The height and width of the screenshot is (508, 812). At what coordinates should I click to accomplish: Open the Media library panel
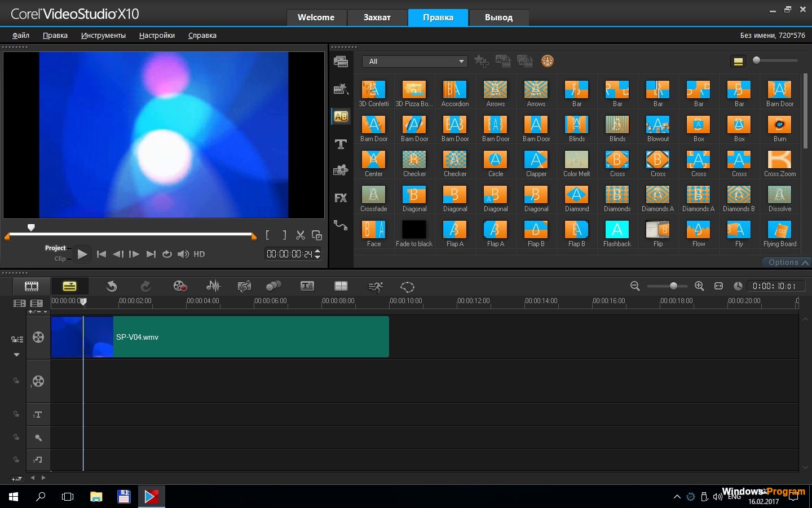(x=341, y=62)
